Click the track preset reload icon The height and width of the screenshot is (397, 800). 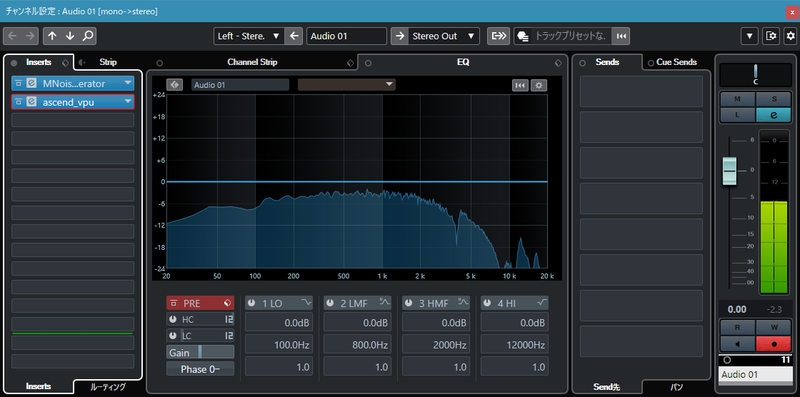pyautogui.click(x=621, y=36)
